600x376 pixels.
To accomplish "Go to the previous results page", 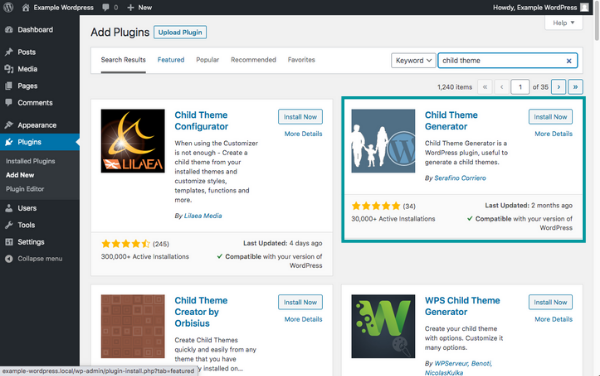I will click(502, 87).
